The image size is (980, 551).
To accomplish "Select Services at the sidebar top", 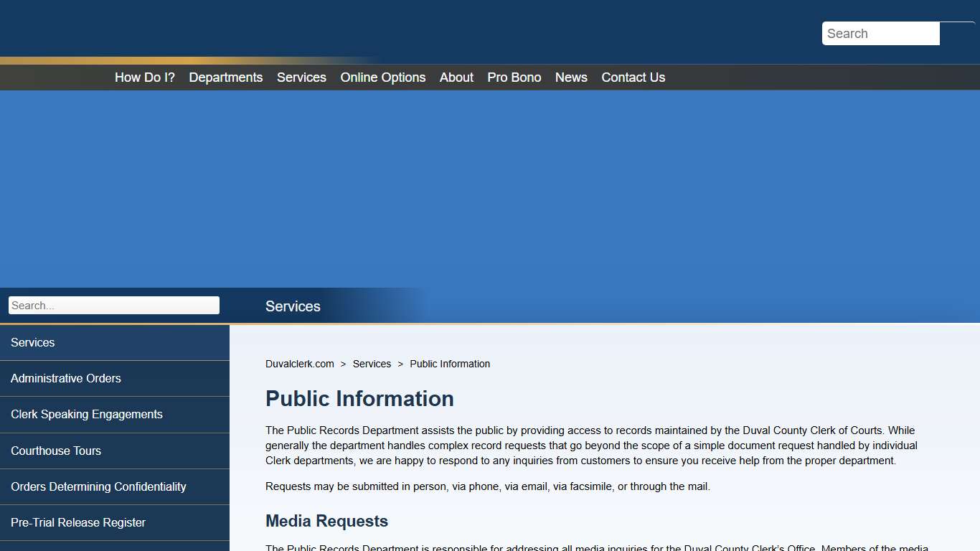I will point(32,342).
